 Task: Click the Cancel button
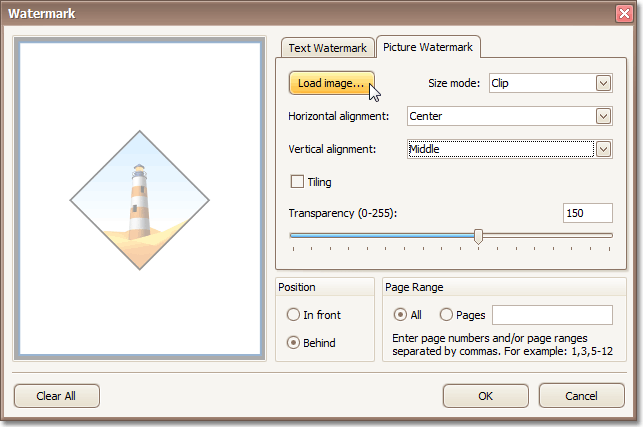581,395
